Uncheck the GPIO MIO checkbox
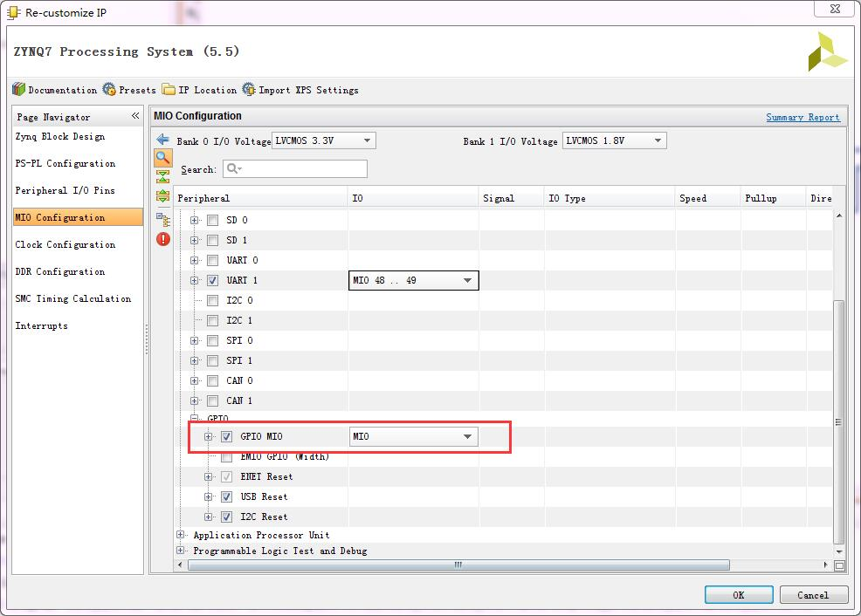This screenshot has height=616, width=861. click(227, 436)
